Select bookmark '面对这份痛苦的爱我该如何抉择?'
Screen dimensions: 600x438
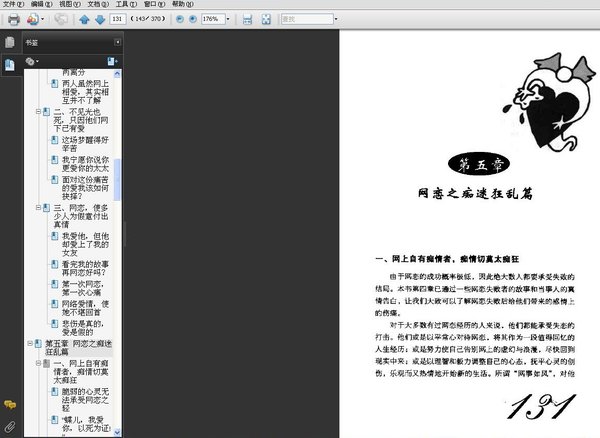[x=85, y=188]
